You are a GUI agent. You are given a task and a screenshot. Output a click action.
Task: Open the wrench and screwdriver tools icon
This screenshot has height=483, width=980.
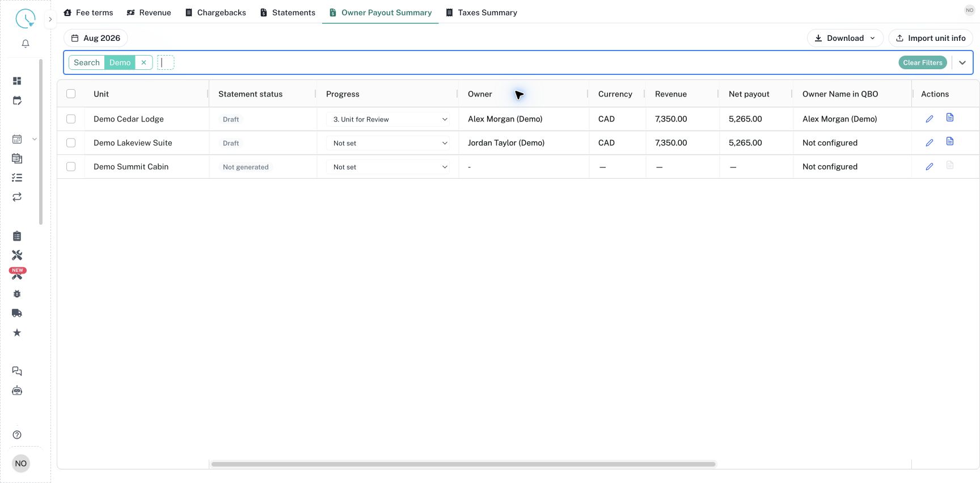pyautogui.click(x=17, y=255)
